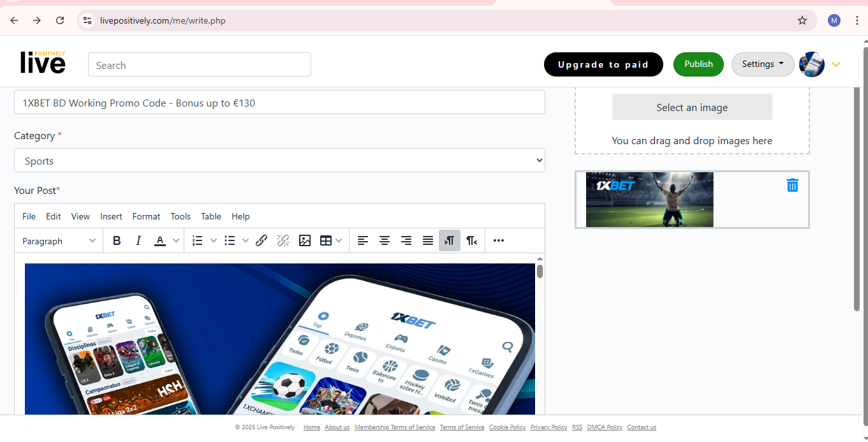Toggle italic formatting in the editor

138,240
